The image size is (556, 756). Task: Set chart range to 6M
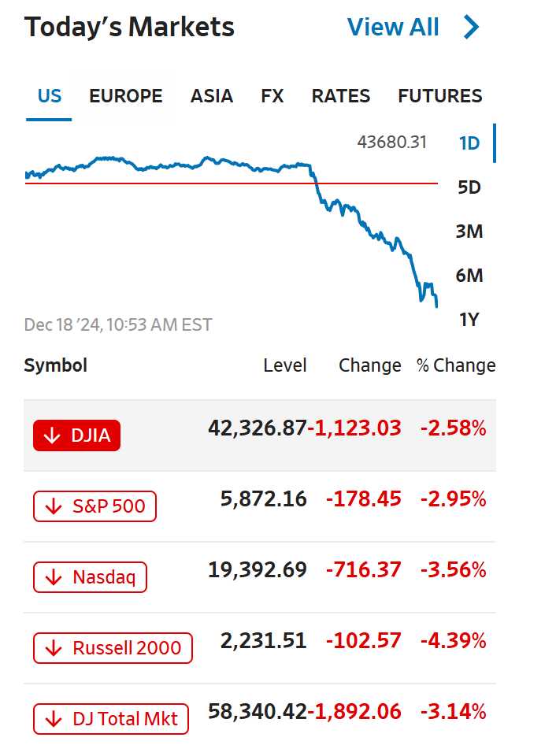(x=469, y=276)
